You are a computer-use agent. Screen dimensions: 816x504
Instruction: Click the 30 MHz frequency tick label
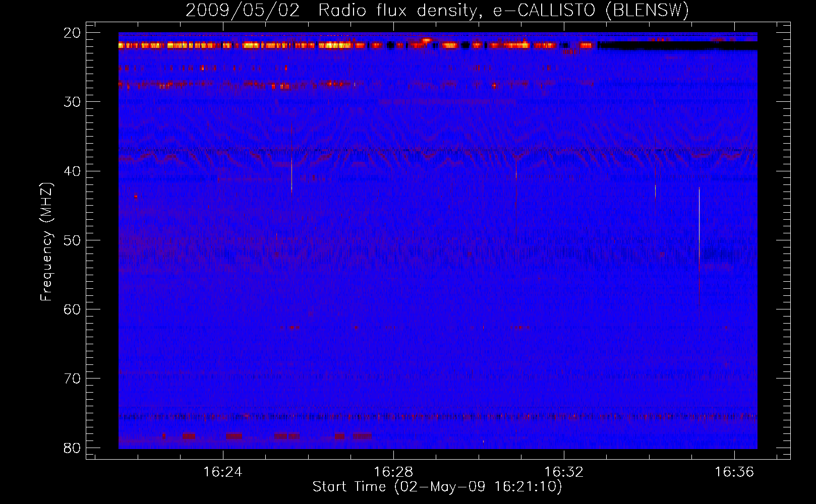click(73, 102)
